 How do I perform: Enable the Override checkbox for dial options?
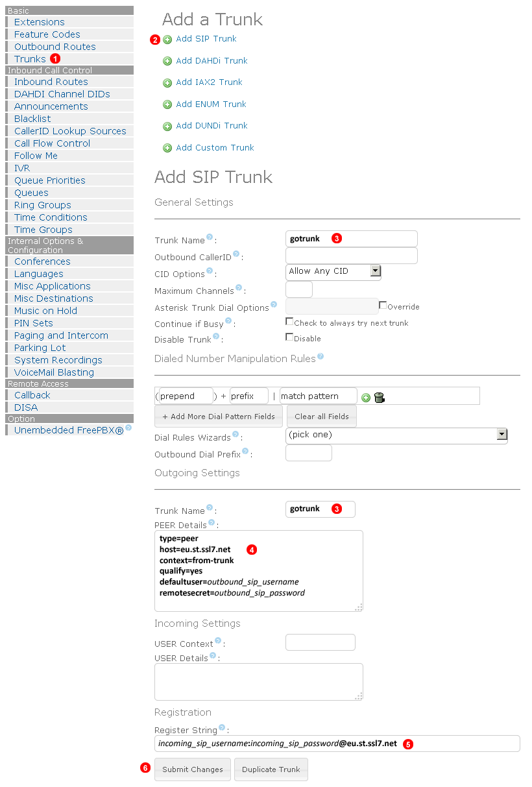383,305
